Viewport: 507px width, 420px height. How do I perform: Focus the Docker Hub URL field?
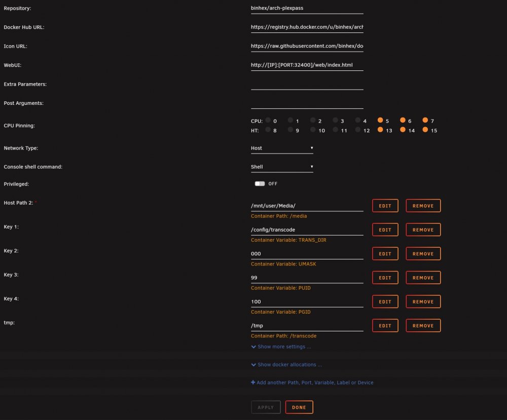(x=307, y=27)
